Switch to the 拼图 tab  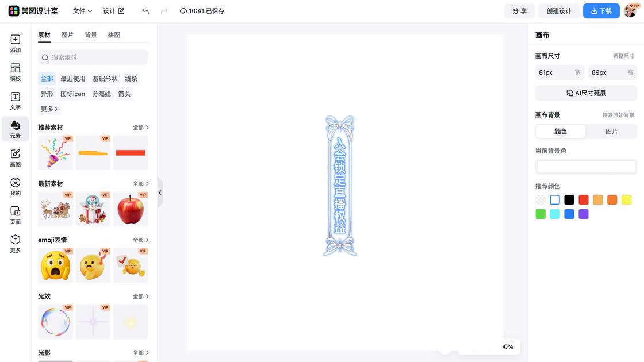(x=114, y=34)
